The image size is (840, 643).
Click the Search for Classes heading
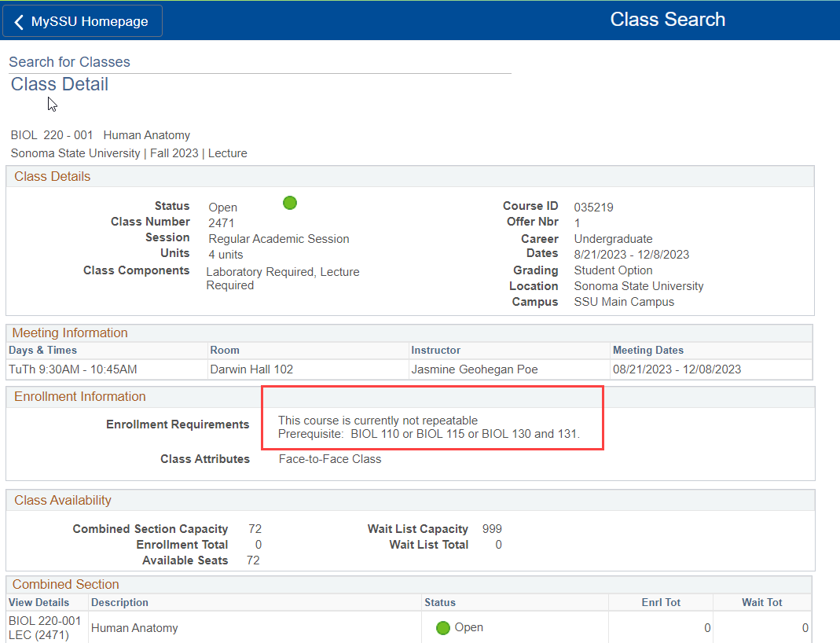pos(70,62)
